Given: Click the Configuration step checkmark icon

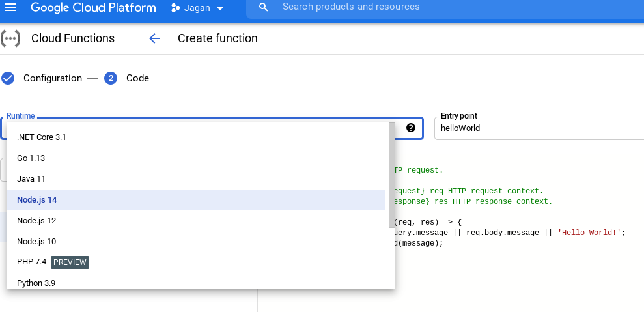Looking at the screenshot, I should [x=8, y=78].
